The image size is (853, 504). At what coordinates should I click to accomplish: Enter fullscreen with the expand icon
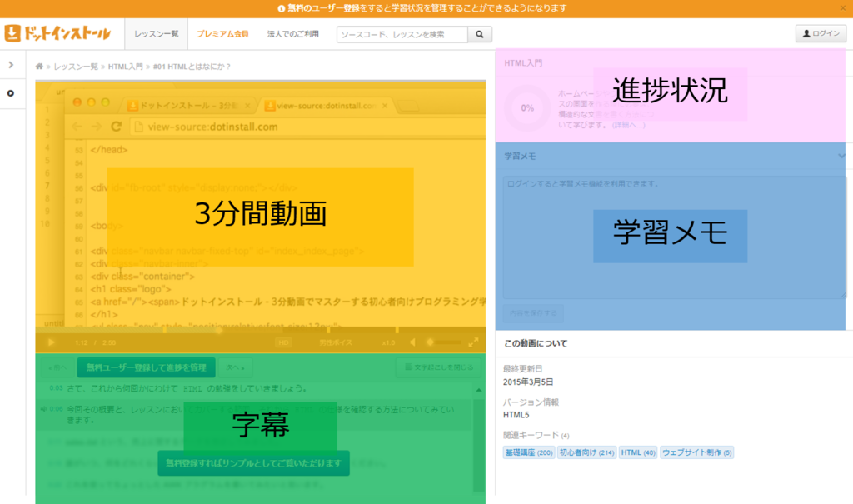473,342
